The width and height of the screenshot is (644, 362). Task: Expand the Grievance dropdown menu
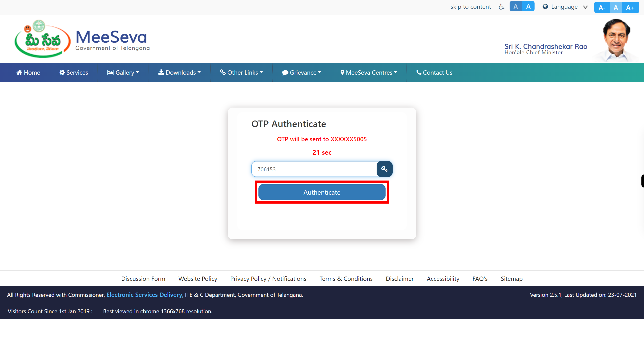point(302,72)
